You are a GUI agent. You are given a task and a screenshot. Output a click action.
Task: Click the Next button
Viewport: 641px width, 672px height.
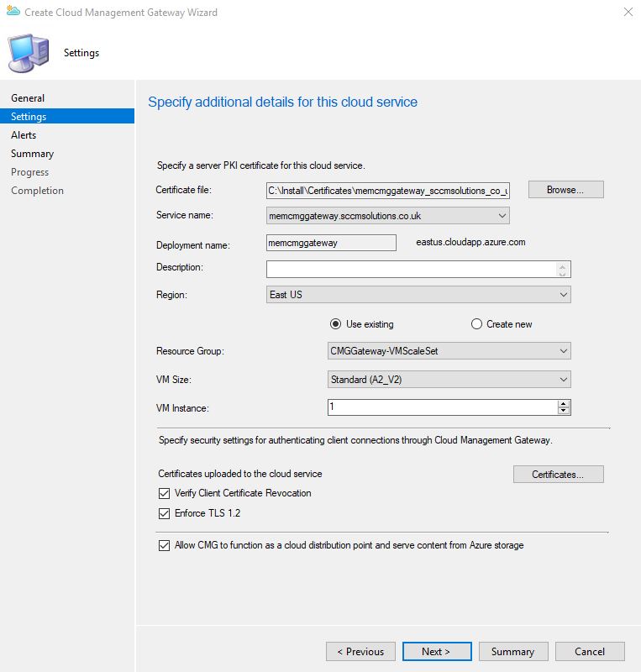point(436,651)
